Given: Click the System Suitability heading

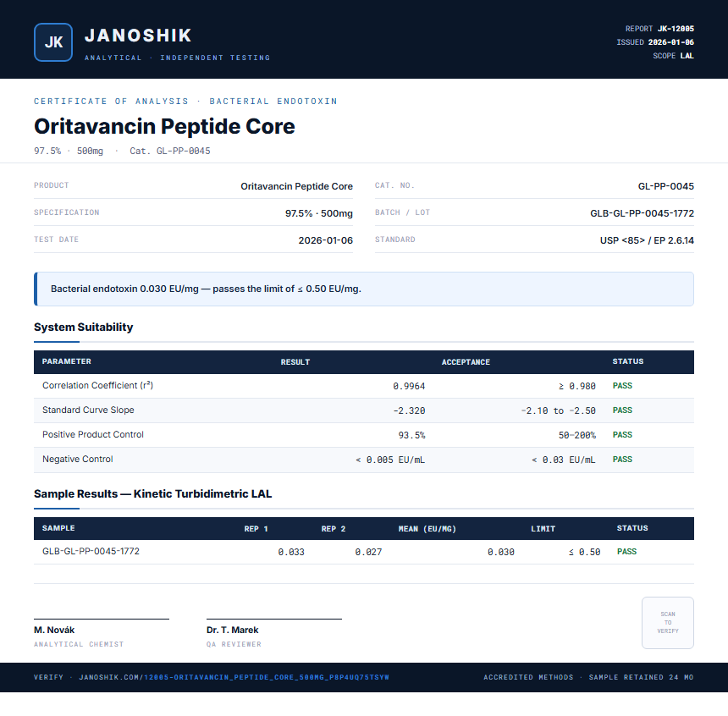Looking at the screenshot, I should point(84,328).
